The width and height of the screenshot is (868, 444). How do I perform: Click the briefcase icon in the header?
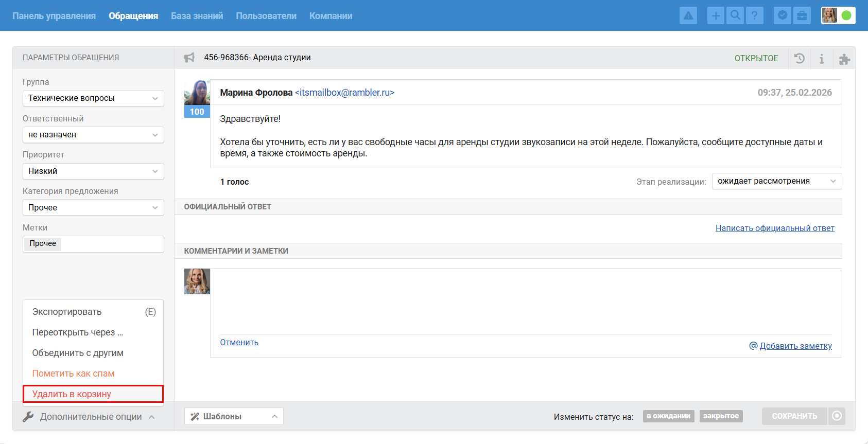(802, 16)
